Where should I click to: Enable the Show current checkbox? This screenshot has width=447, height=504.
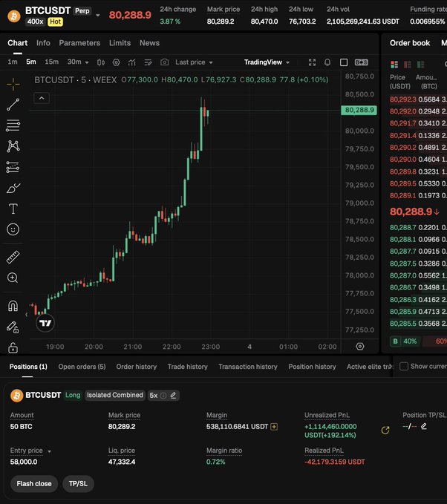click(404, 367)
